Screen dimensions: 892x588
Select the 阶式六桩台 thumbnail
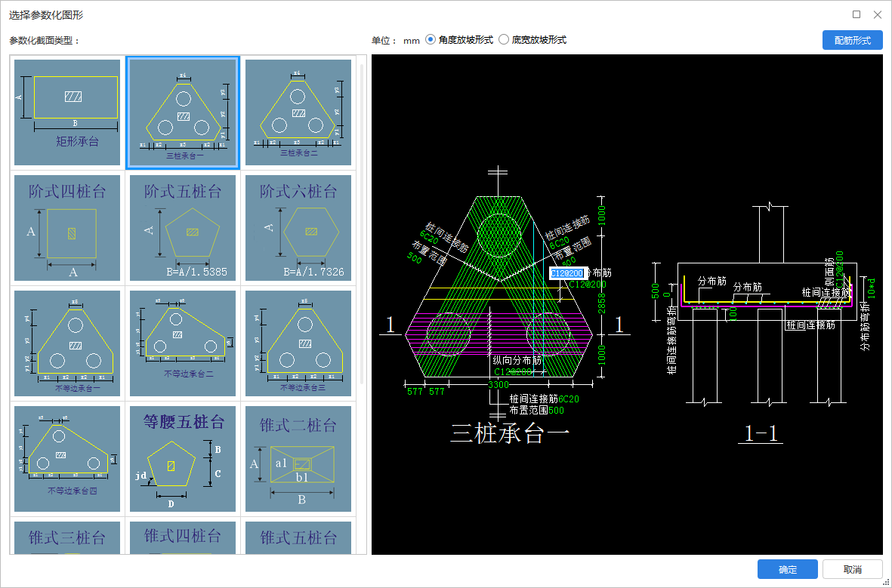[298, 228]
